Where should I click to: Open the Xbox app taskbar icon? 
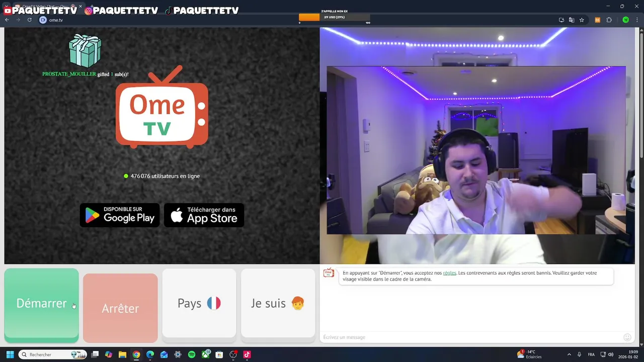pos(206,354)
